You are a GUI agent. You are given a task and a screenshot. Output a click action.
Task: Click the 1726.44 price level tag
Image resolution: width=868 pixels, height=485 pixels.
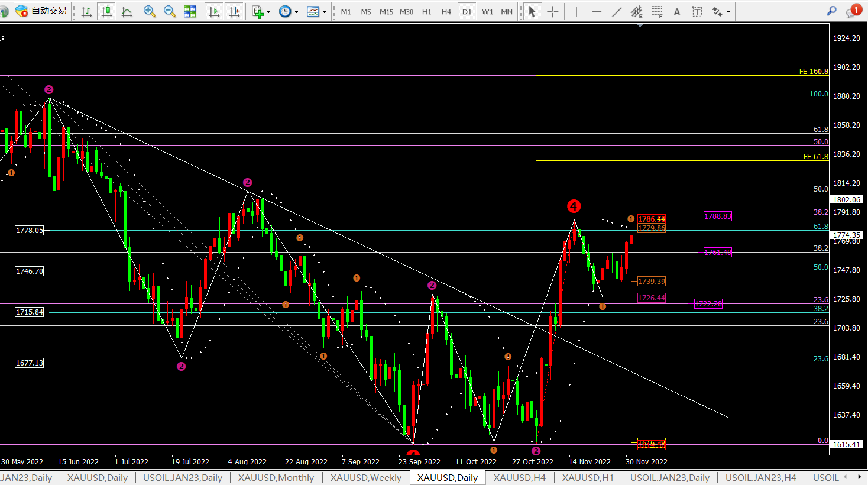(x=652, y=298)
